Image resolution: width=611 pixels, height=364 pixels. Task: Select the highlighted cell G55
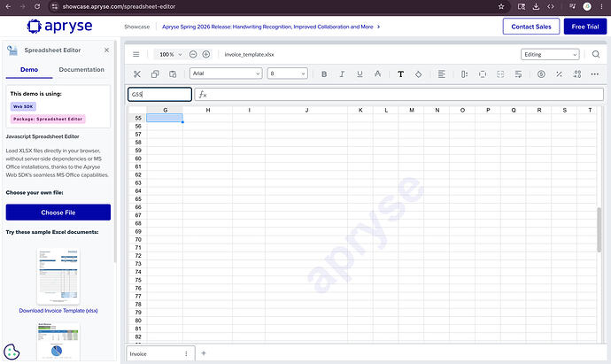click(165, 118)
